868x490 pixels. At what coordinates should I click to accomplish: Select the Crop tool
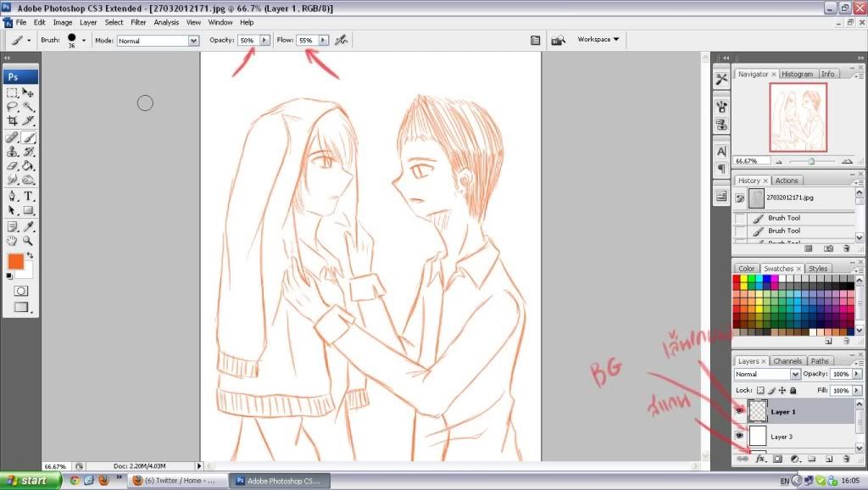[12, 120]
